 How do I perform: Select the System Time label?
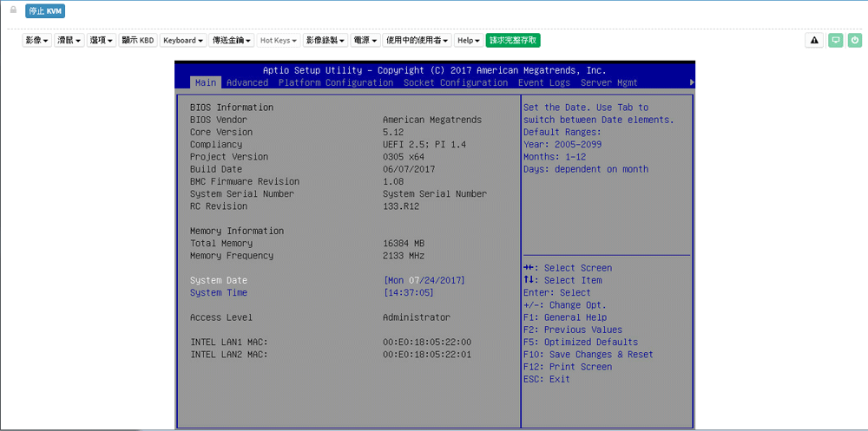pos(219,293)
